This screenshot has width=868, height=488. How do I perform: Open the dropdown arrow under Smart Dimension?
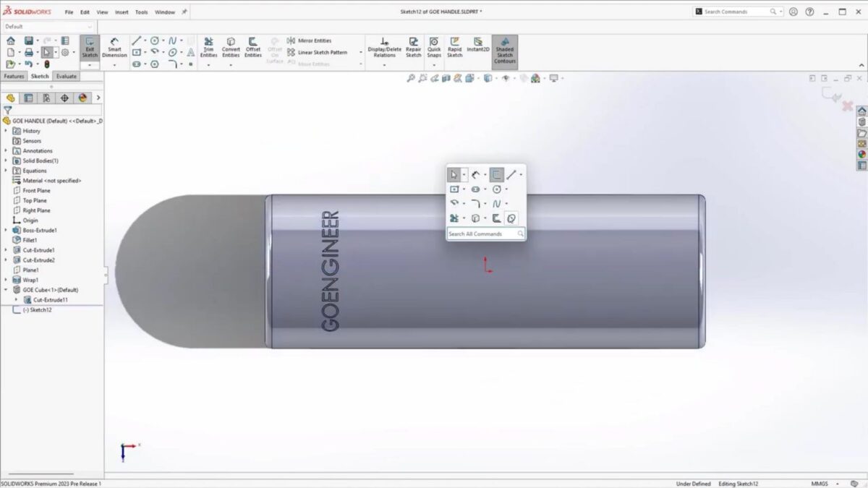[x=114, y=65]
